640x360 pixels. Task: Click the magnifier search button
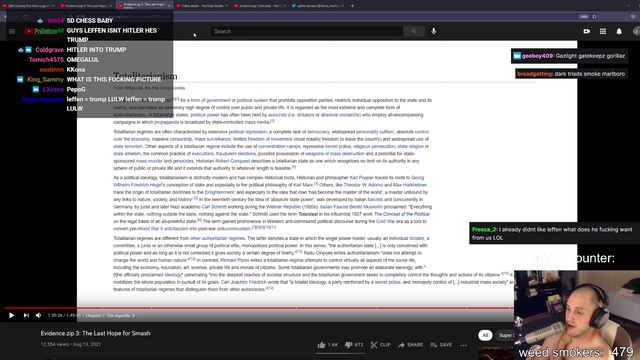[x=413, y=31]
